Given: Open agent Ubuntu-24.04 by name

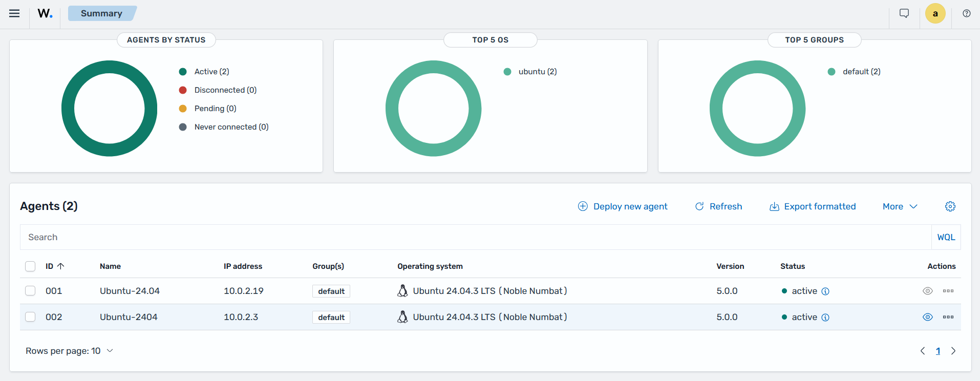Looking at the screenshot, I should (x=130, y=291).
